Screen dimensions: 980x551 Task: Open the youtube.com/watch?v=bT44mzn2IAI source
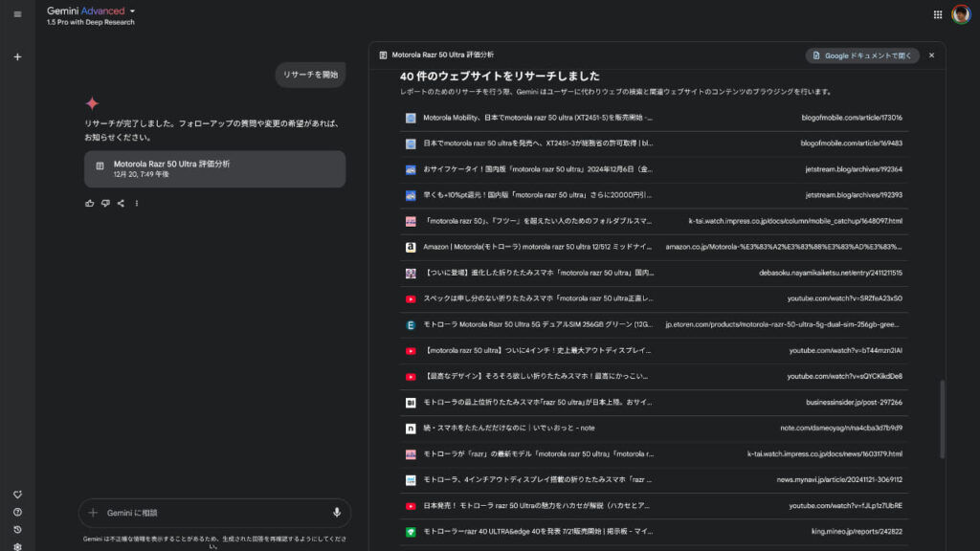654,350
